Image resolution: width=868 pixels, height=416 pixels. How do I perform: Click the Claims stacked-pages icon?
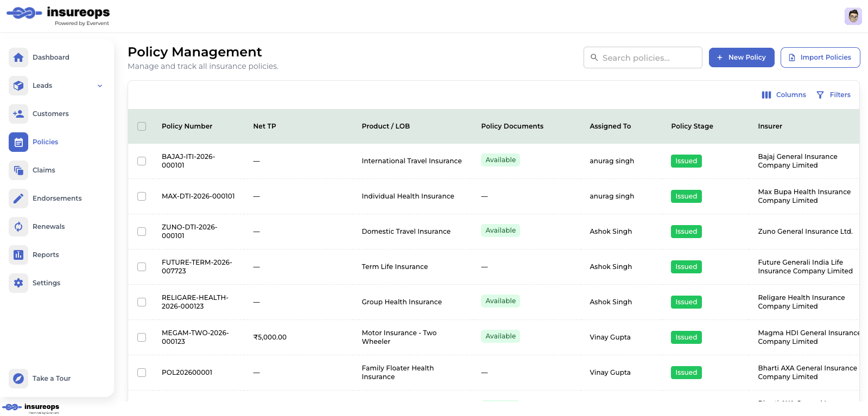point(18,170)
